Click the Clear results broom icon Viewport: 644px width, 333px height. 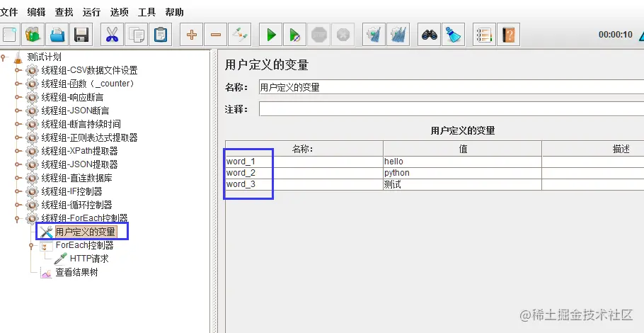(x=374, y=35)
